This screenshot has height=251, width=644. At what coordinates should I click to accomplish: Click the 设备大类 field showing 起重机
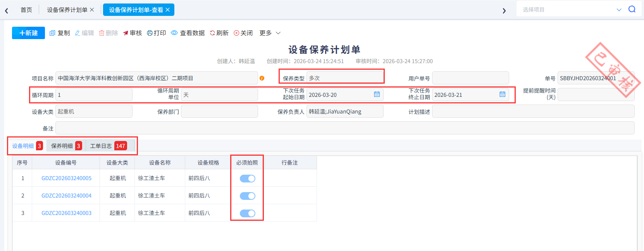point(94,111)
